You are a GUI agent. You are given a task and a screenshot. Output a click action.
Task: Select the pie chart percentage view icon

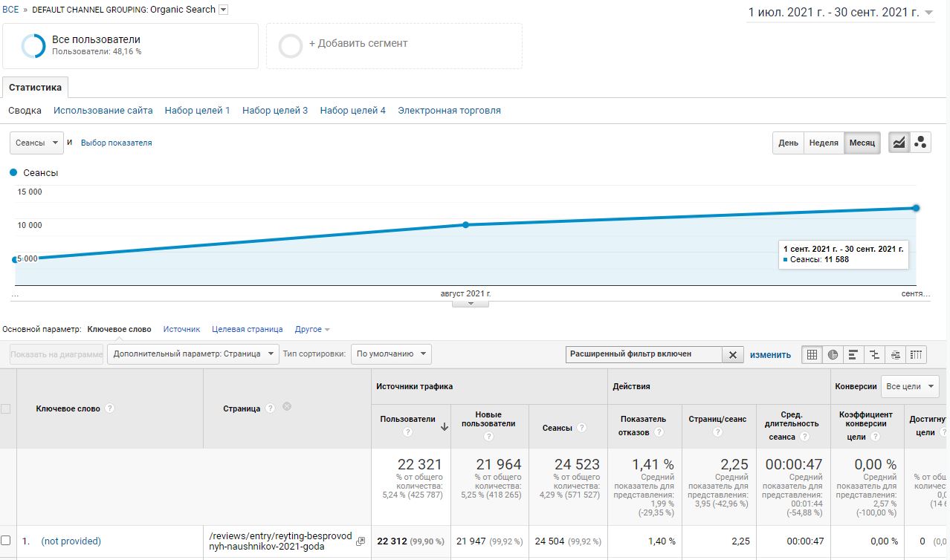pyautogui.click(x=833, y=355)
